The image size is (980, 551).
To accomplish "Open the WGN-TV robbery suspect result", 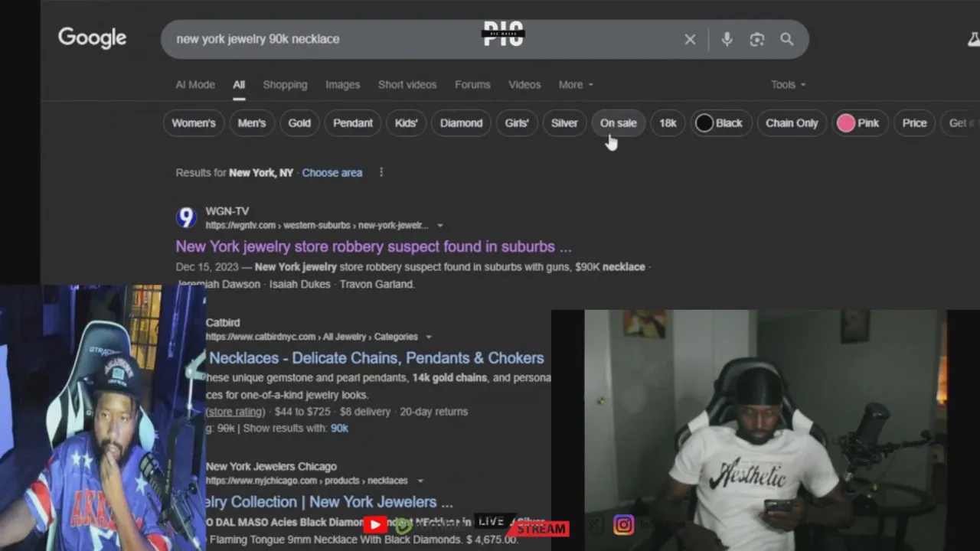I will [x=374, y=246].
